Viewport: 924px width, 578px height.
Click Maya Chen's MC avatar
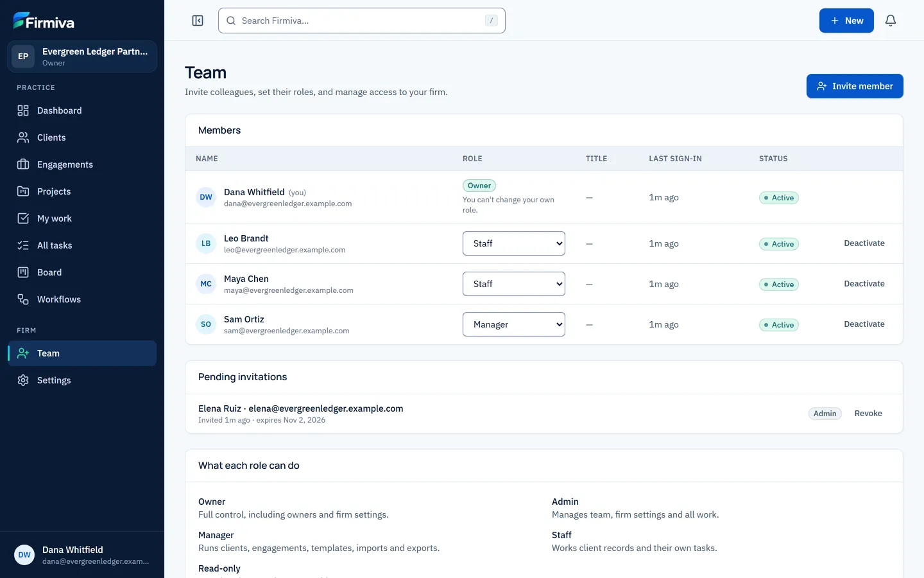coord(206,284)
